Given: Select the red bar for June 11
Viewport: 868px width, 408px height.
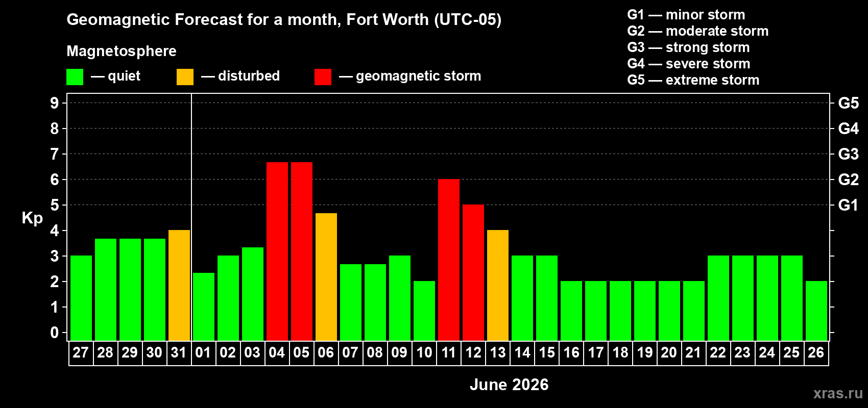Looking at the screenshot, I should click(449, 260).
